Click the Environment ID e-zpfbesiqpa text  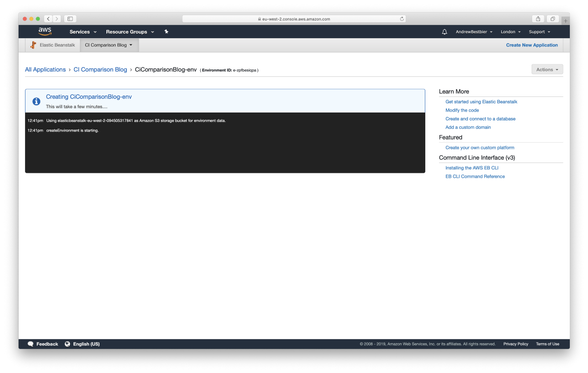point(229,70)
